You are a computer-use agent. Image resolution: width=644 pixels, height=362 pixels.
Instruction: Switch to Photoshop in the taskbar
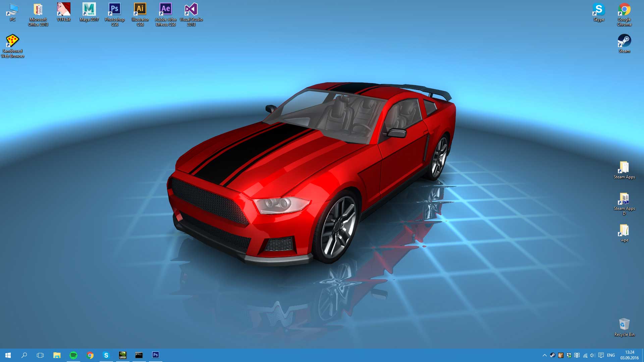click(x=155, y=355)
